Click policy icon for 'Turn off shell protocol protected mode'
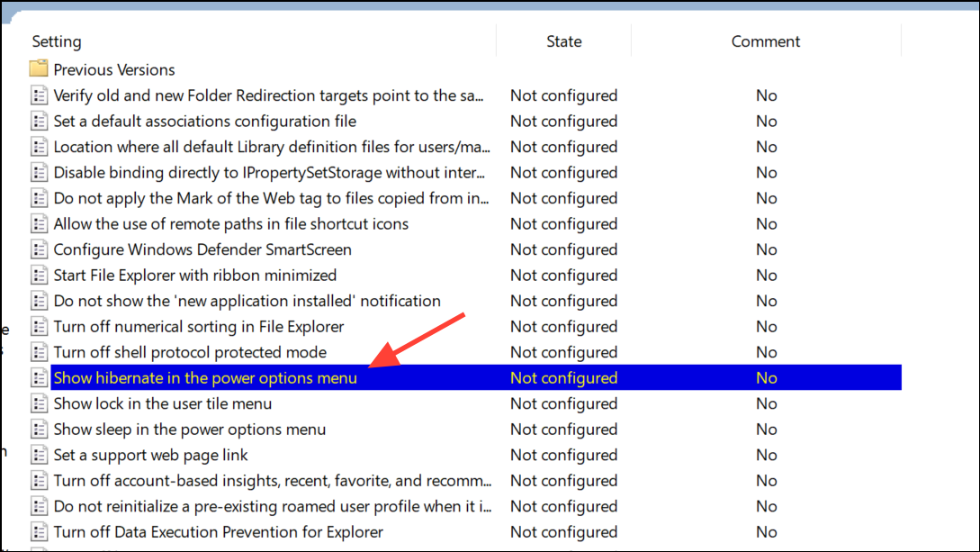Image resolution: width=980 pixels, height=552 pixels. [x=39, y=351]
